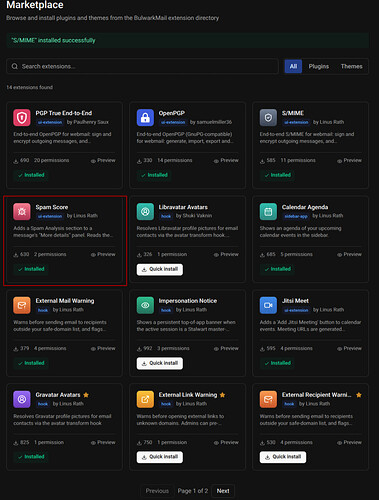
Task: Quick install External Recipient Warning
Action: tap(283, 457)
